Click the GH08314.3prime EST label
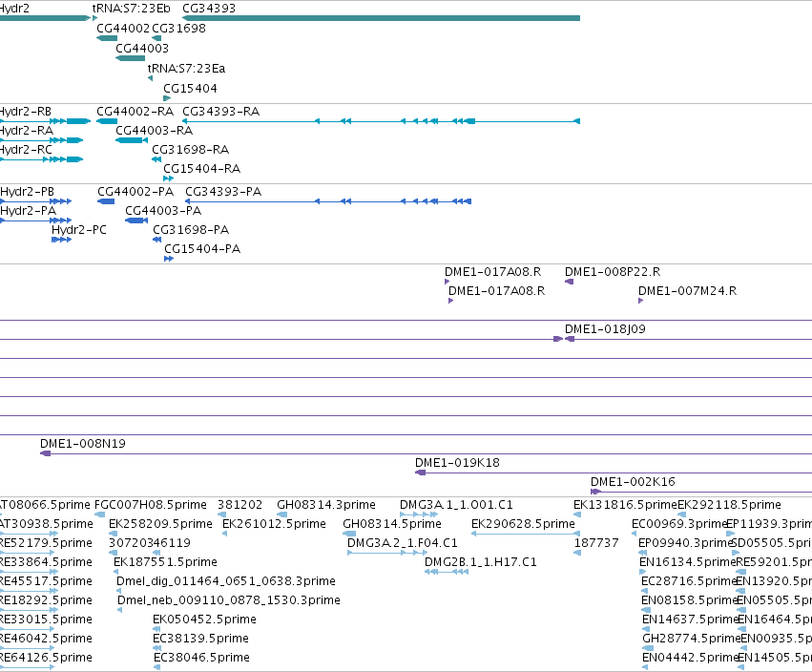Screen dimensions: 812x672 coord(326,505)
